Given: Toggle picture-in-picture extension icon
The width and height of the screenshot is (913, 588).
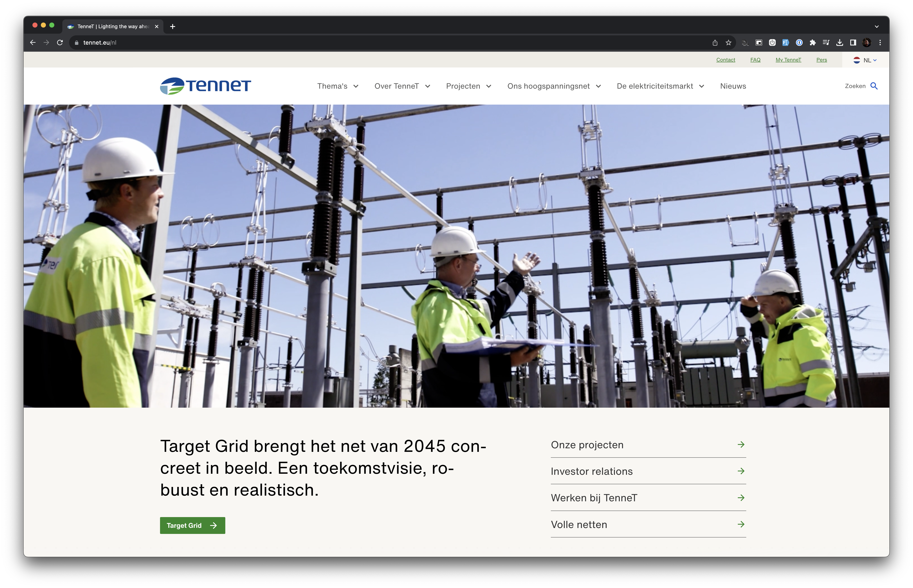Looking at the screenshot, I should click(x=759, y=43).
